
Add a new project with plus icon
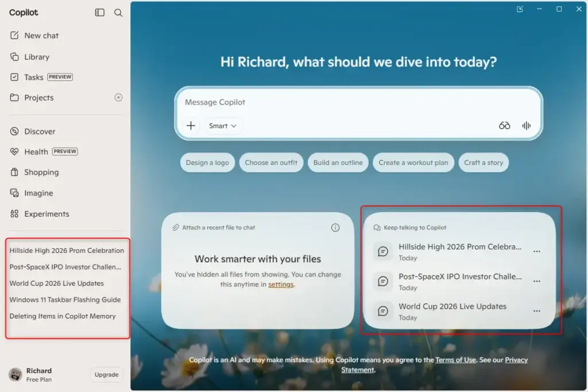coord(118,97)
